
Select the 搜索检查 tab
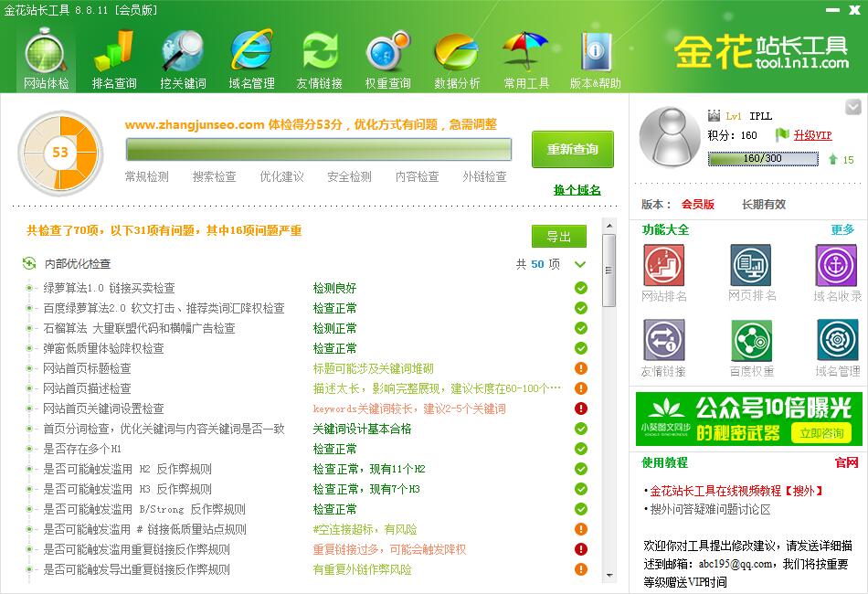point(214,176)
